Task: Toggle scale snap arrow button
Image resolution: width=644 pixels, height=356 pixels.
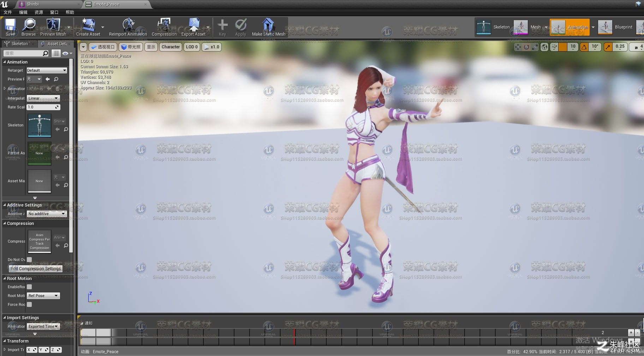Action: [608, 47]
